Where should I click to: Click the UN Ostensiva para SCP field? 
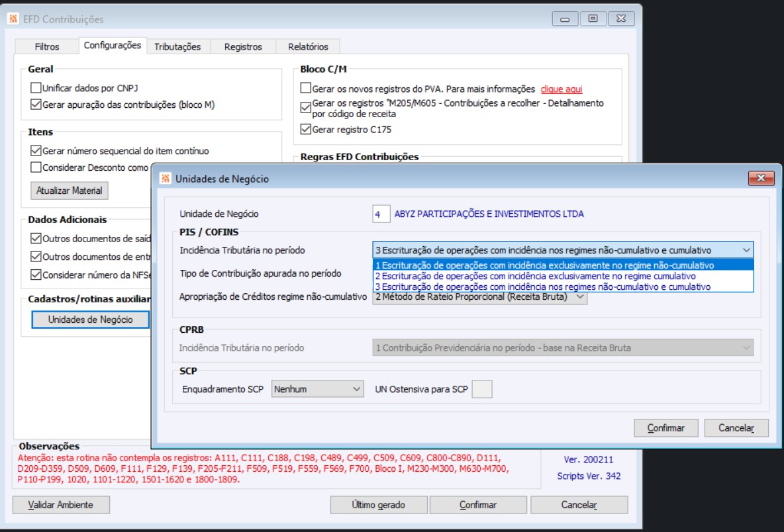tap(482, 389)
